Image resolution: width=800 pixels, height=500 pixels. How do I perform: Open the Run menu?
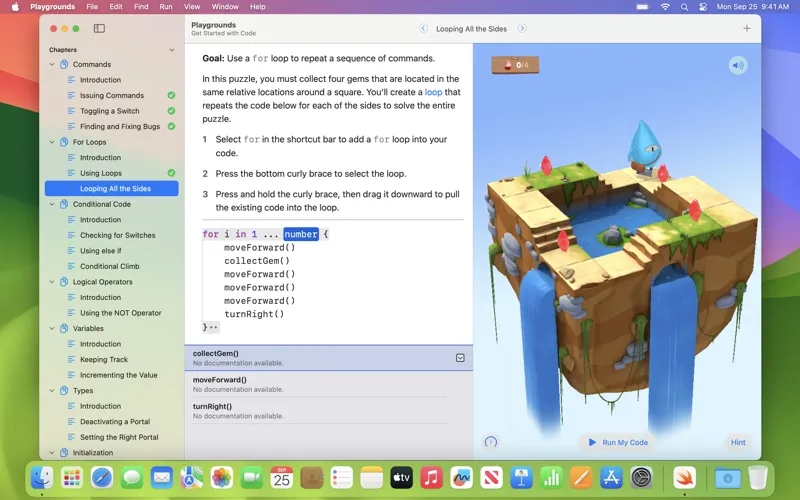(166, 7)
